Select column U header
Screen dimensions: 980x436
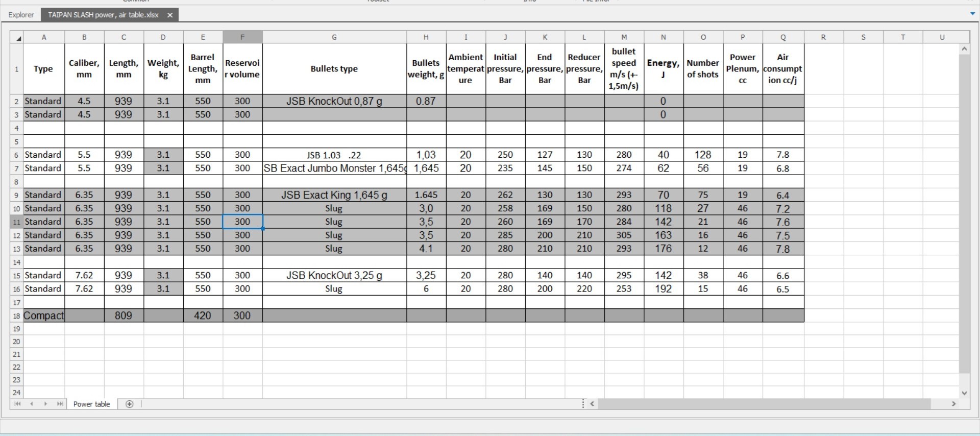click(942, 37)
